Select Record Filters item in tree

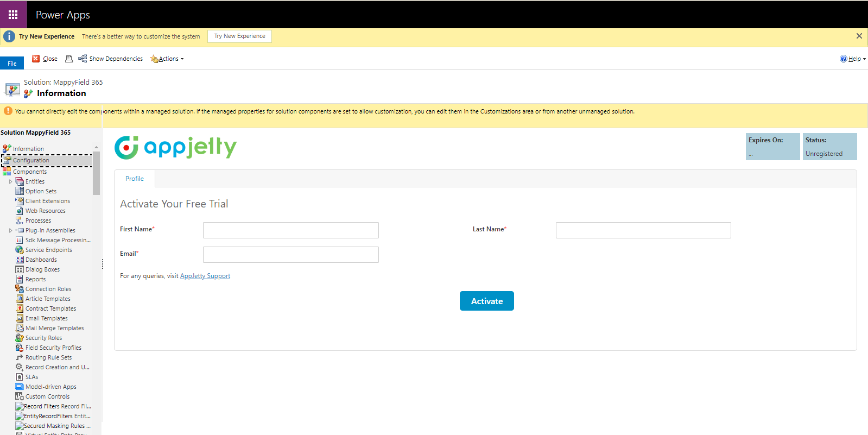[53, 406]
